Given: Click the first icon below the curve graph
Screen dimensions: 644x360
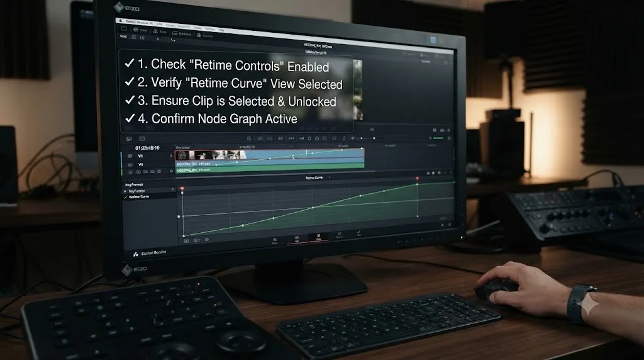Looking at the screenshot, I should coord(186,241).
